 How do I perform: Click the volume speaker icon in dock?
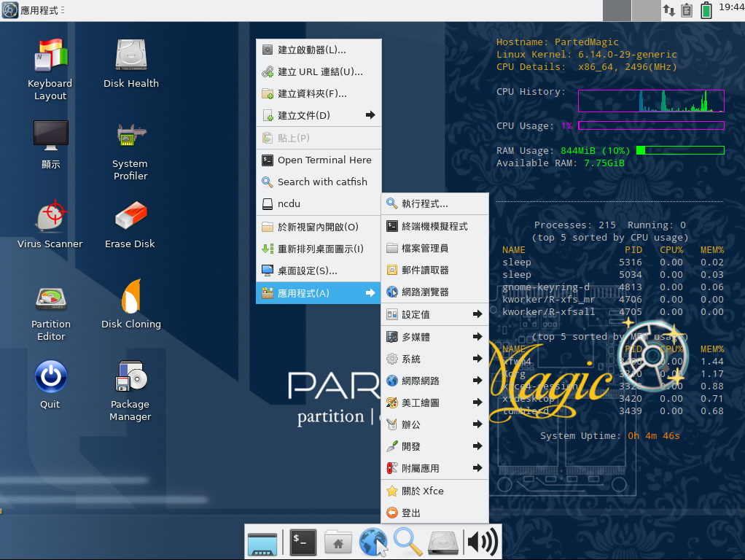pos(483,542)
